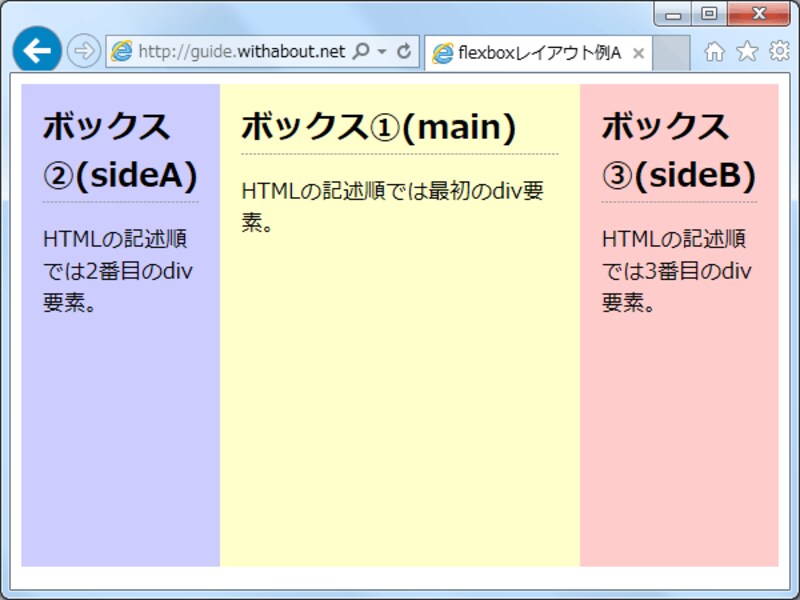This screenshot has height=600, width=800.
Task: Open a new tab with blank tab button
Action: pyautogui.click(x=671, y=53)
